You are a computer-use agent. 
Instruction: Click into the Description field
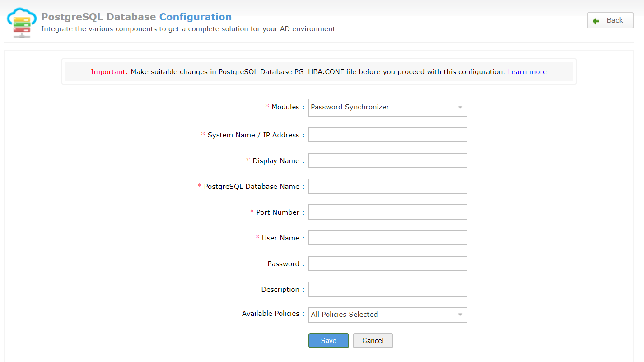pyautogui.click(x=387, y=289)
